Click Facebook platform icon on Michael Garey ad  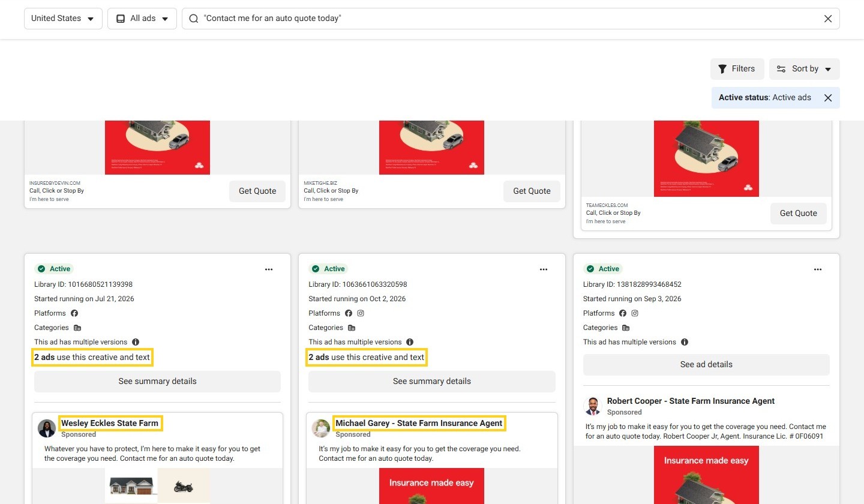[349, 313]
